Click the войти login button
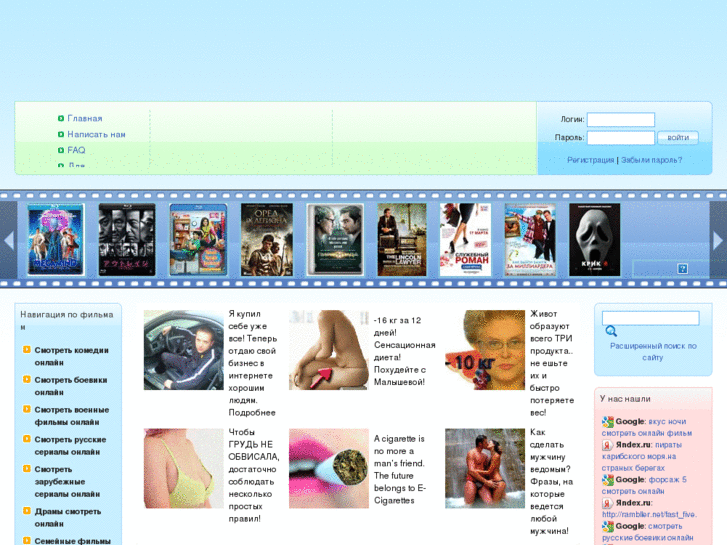The width and height of the screenshot is (727, 545). coord(678,138)
